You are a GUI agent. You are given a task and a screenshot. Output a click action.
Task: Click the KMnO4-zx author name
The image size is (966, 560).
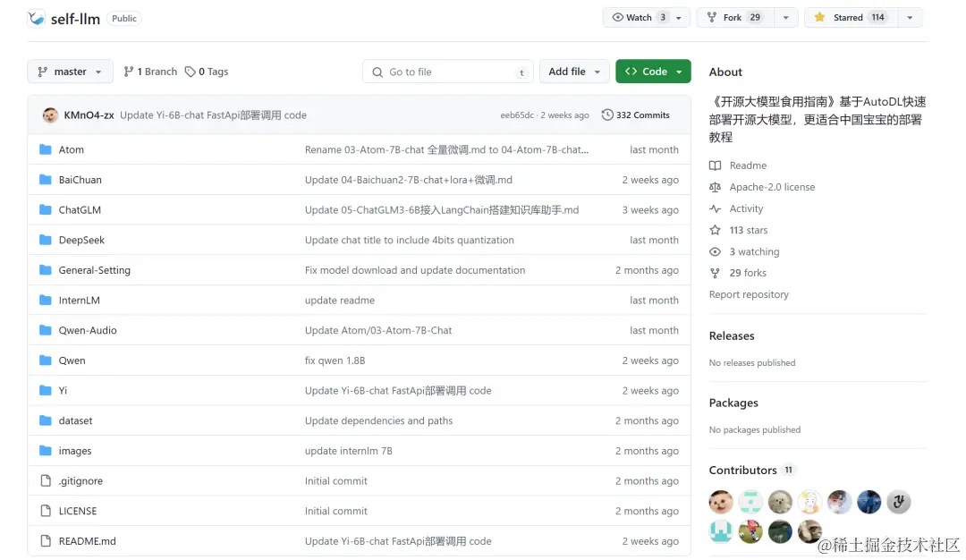pos(89,115)
